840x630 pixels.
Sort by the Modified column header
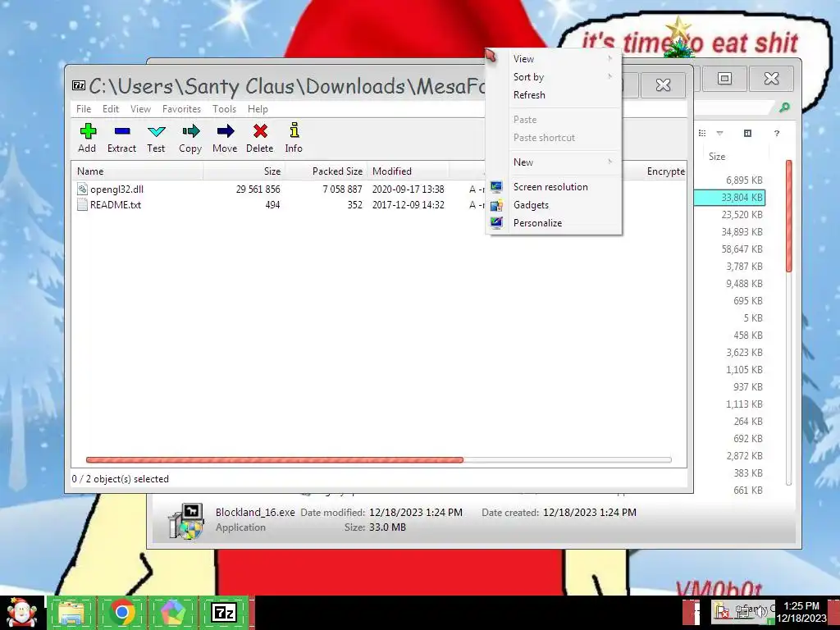click(408, 171)
